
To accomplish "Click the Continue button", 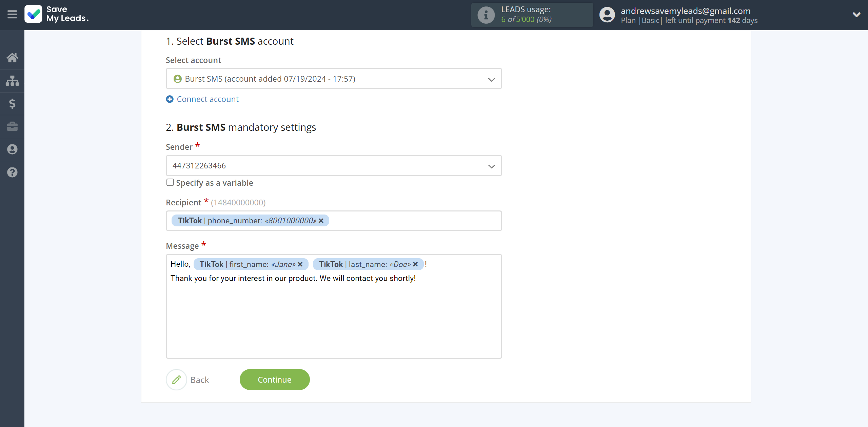I will [x=275, y=380].
